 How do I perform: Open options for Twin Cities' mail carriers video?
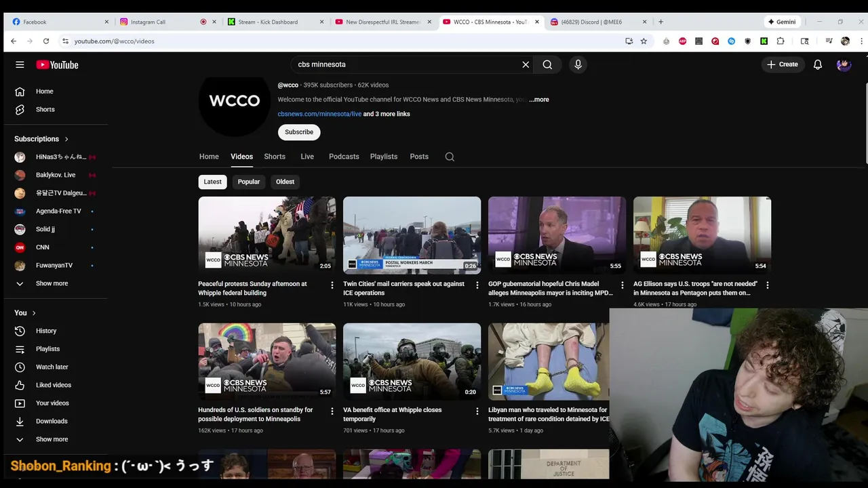[x=477, y=285]
